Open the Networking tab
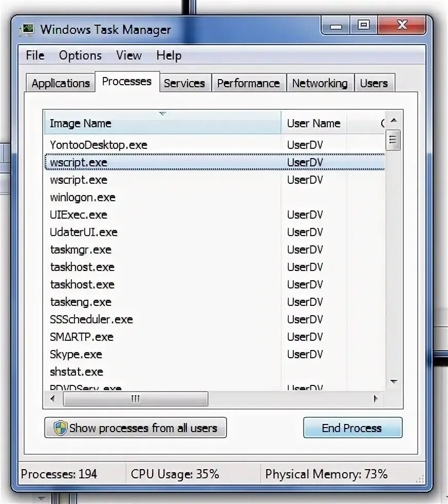The image size is (448, 504). click(x=320, y=83)
